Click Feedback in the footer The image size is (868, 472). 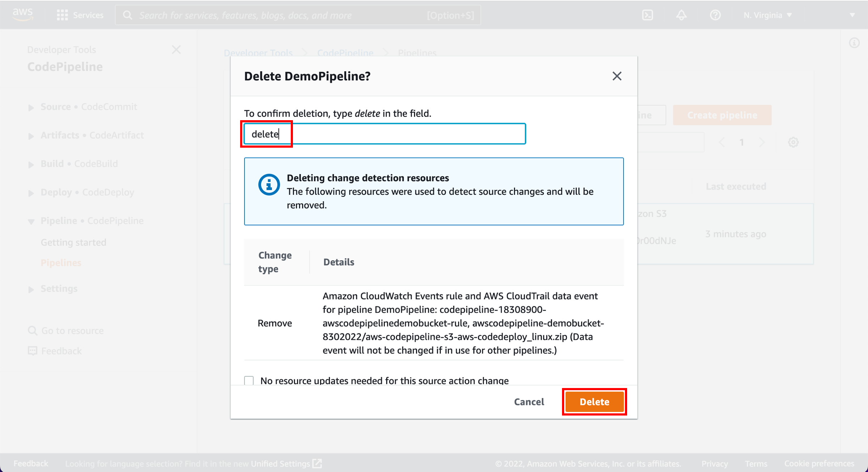31,463
